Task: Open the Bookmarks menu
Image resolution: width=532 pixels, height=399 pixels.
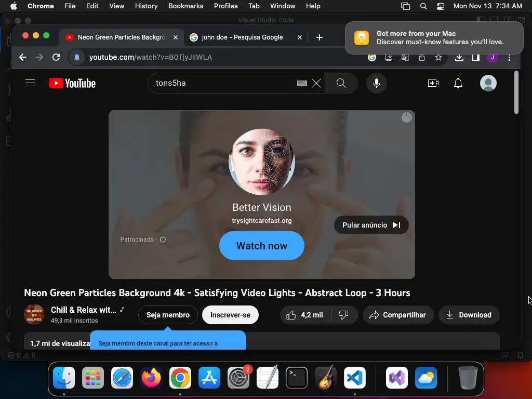Action: point(185,6)
